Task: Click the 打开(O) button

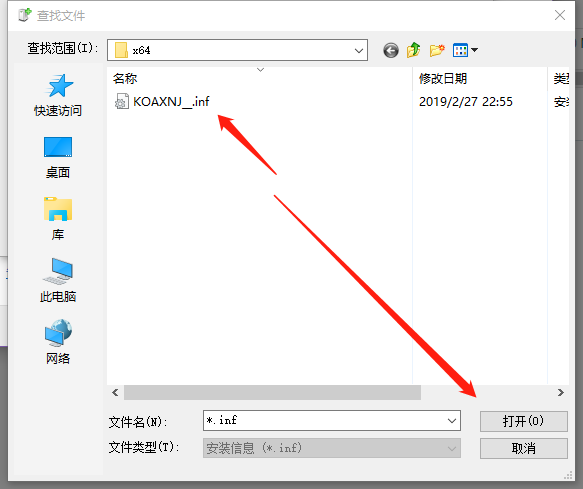Action: tap(524, 421)
